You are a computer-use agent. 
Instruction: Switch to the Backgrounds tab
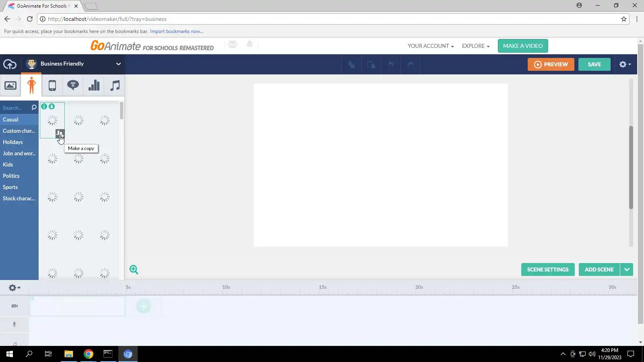[10, 85]
